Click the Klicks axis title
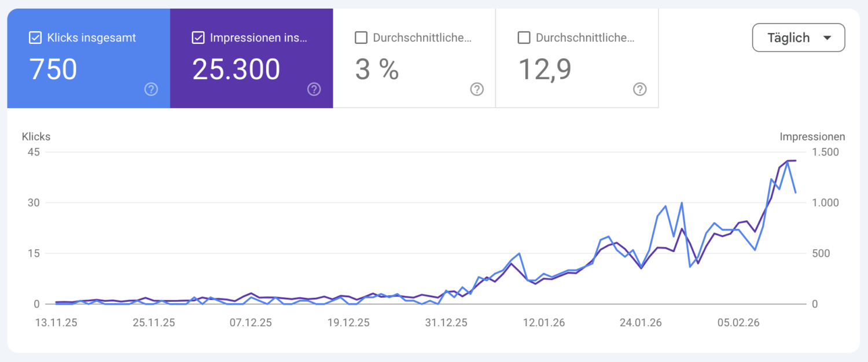This screenshot has height=362, width=868. tap(36, 137)
